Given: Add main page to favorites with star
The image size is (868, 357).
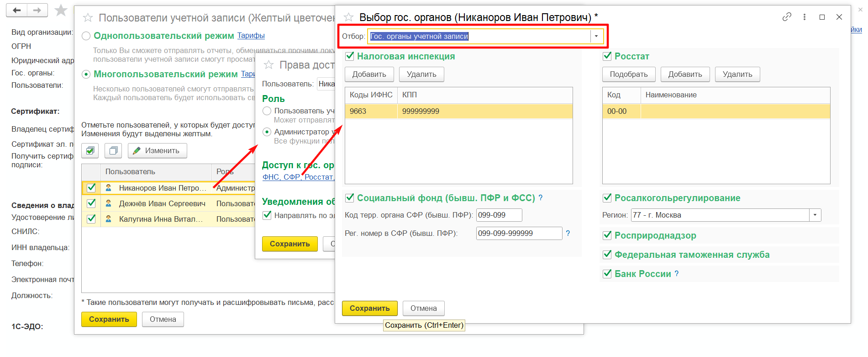Looking at the screenshot, I should [61, 10].
